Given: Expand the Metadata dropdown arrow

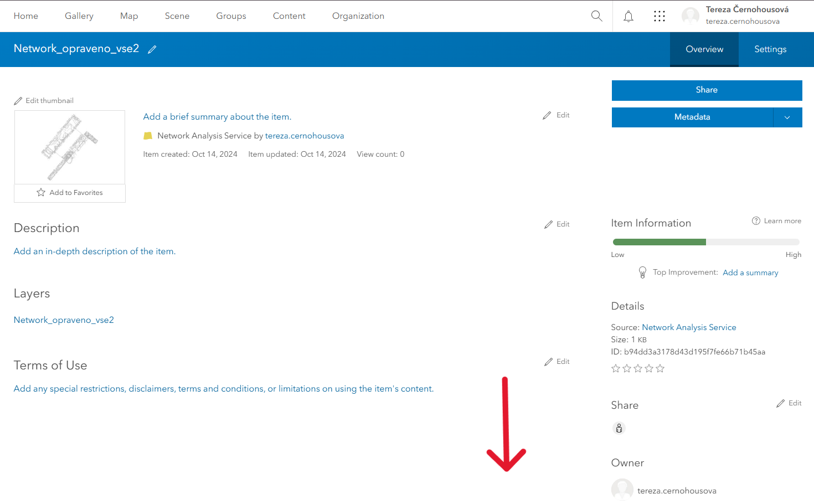Looking at the screenshot, I should coord(787,117).
